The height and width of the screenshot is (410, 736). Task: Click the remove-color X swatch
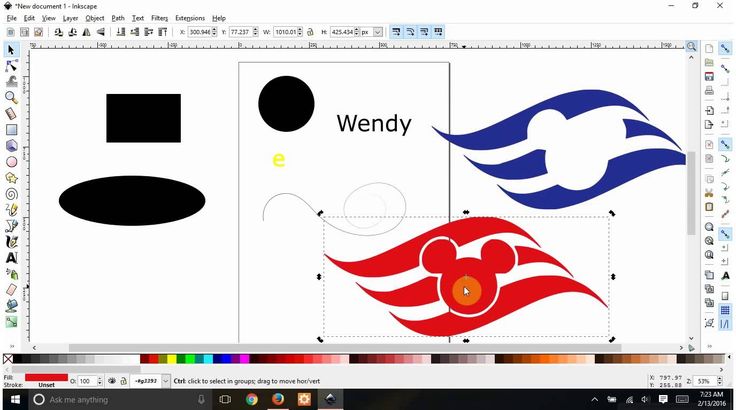click(8, 359)
